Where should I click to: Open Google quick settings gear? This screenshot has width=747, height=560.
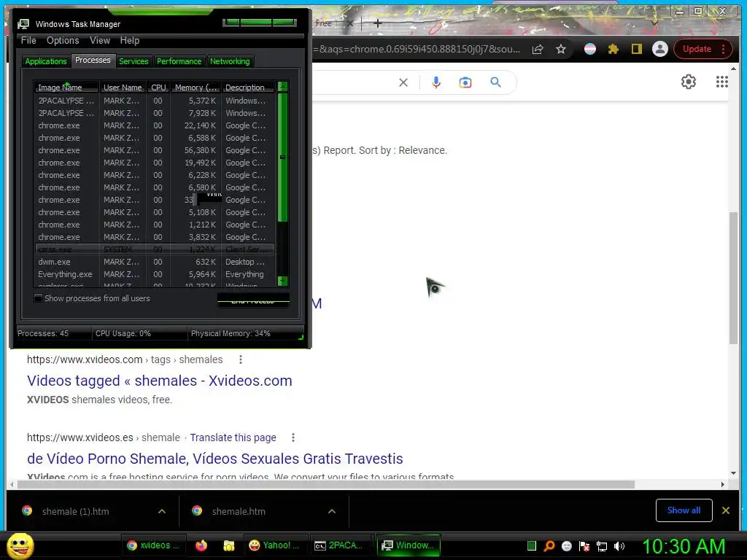(689, 82)
